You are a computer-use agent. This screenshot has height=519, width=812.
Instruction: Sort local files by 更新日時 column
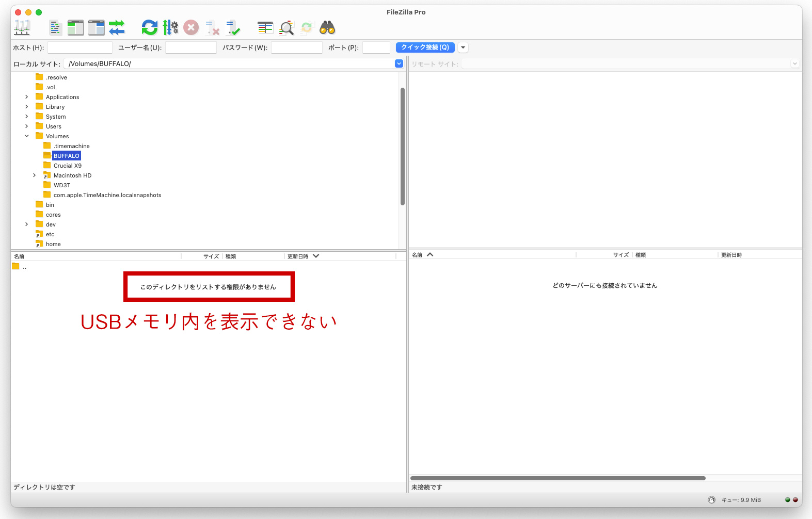[340, 256]
